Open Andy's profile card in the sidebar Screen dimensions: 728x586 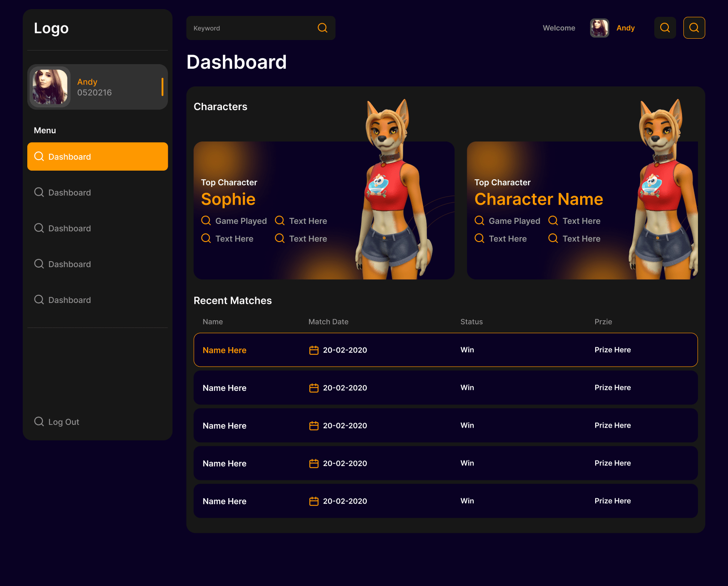(x=97, y=87)
